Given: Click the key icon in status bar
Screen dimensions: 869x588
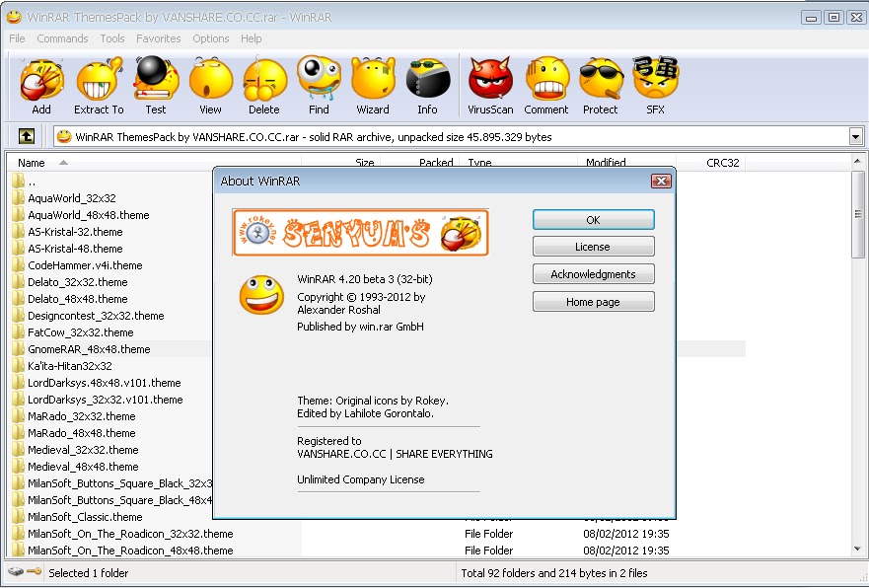Looking at the screenshot, I should click(x=34, y=571).
